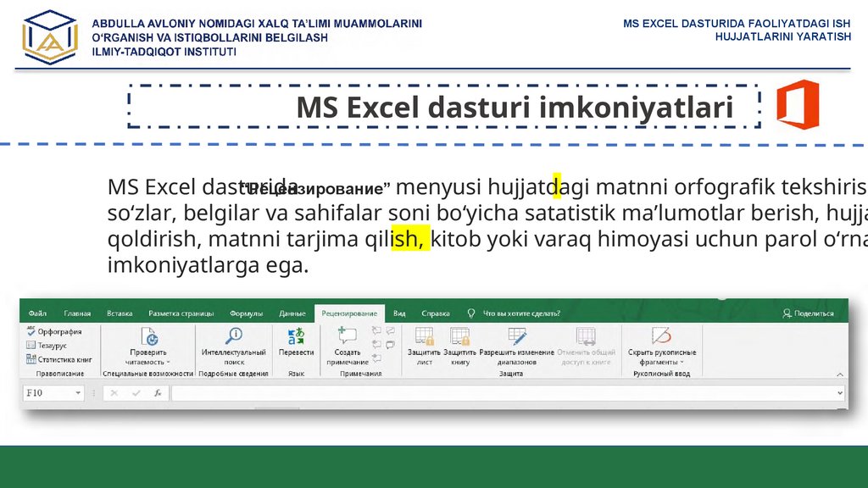The image size is (868, 488).
Task: Click the Правописание group label
Action: coord(60,374)
